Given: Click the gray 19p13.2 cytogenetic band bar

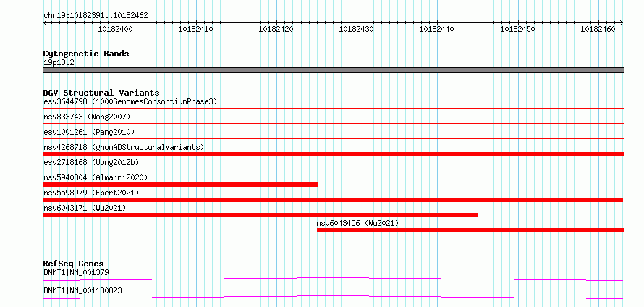Looking at the screenshot, I should 333,70.
